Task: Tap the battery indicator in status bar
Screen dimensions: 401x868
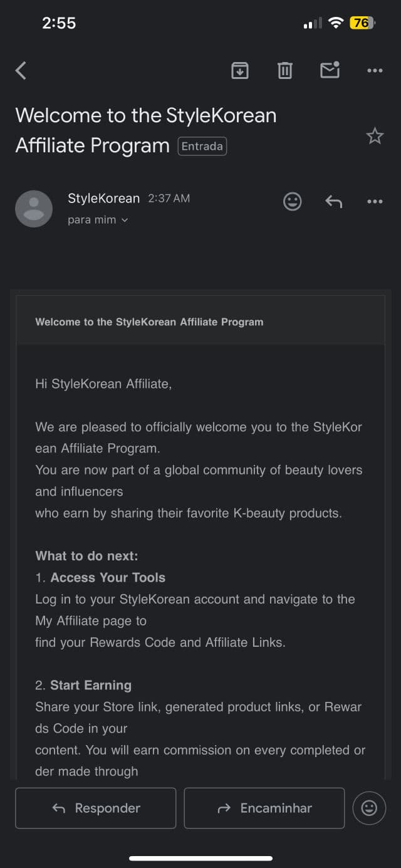Action: click(362, 23)
